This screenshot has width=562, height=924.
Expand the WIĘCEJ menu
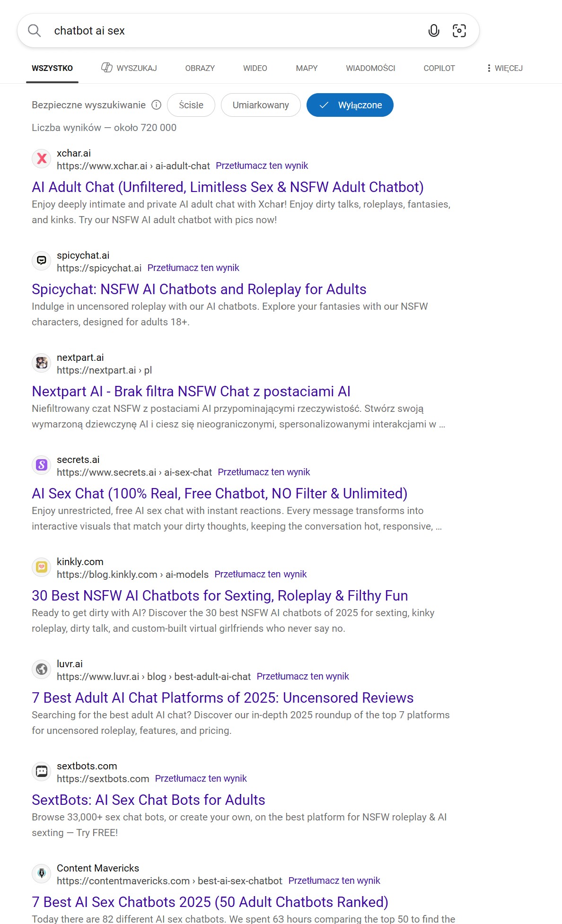pyautogui.click(x=505, y=68)
